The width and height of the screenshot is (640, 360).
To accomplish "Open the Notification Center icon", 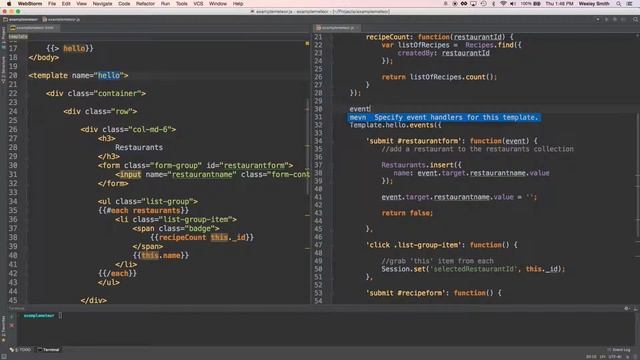I will pos(630,4).
